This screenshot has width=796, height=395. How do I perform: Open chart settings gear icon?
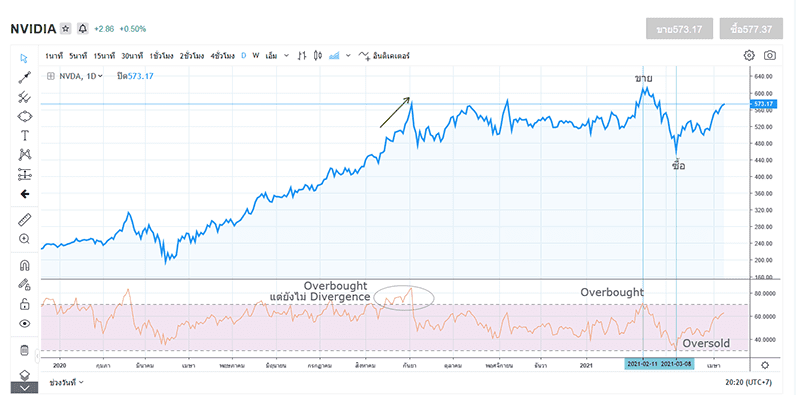pos(749,55)
